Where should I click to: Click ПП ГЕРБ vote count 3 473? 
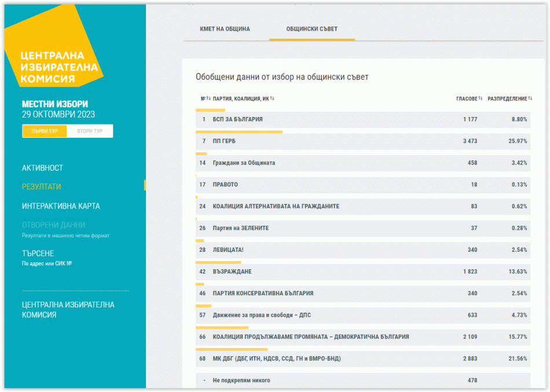point(470,141)
